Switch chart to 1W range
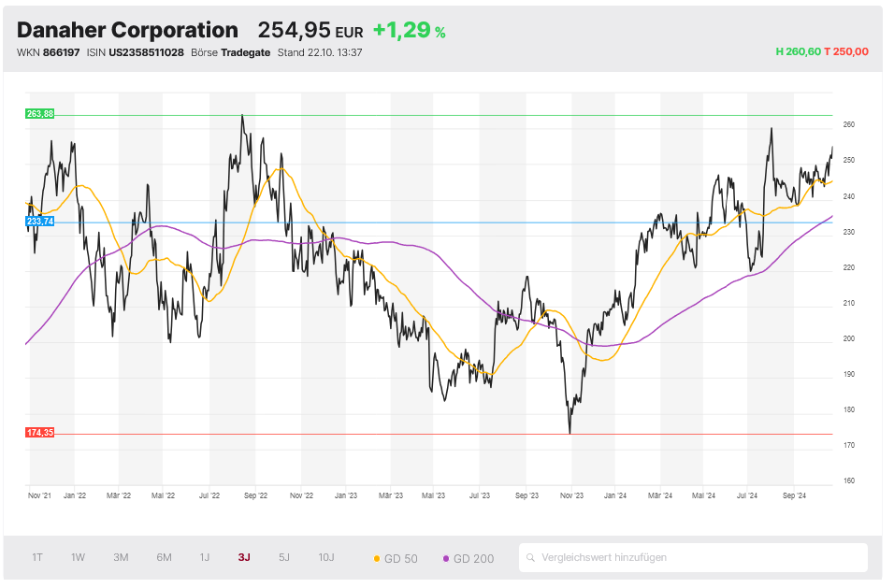Viewport: 894px width, 588px height. pos(79,557)
